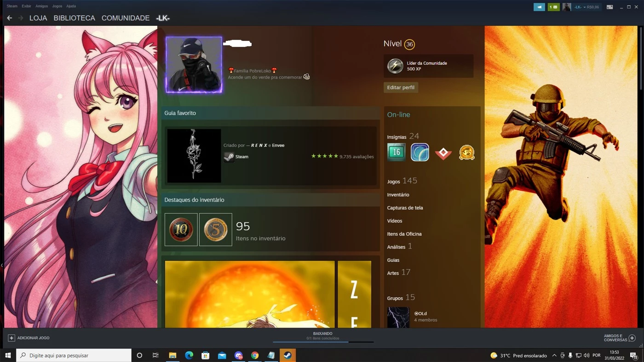This screenshot has height=362, width=644.
Task: Open the Artes 17 link
Action: [398, 272]
